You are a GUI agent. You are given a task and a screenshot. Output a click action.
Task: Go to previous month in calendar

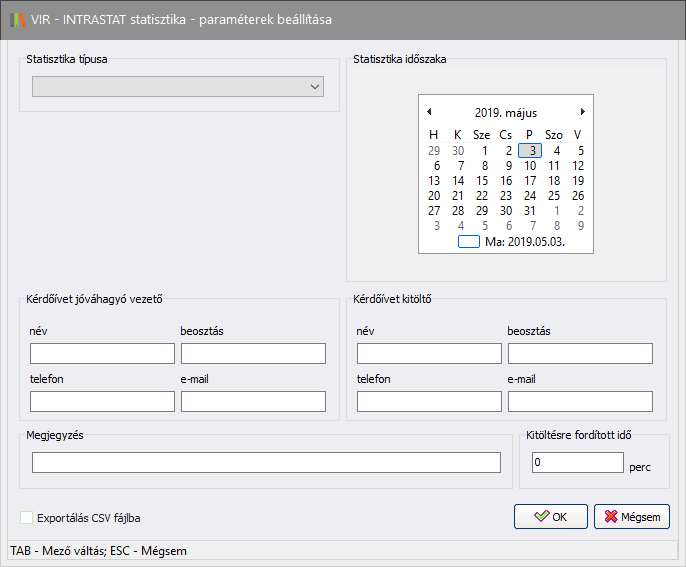[429, 112]
